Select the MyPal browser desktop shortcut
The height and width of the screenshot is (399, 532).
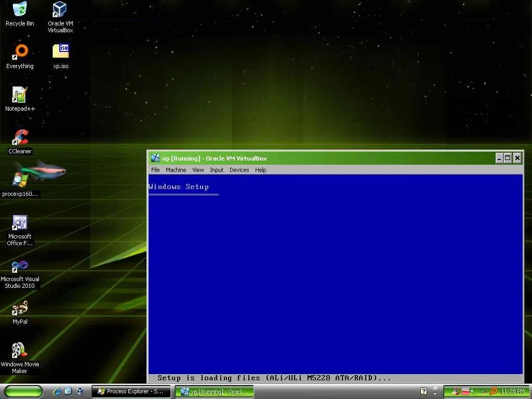click(20, 313)
